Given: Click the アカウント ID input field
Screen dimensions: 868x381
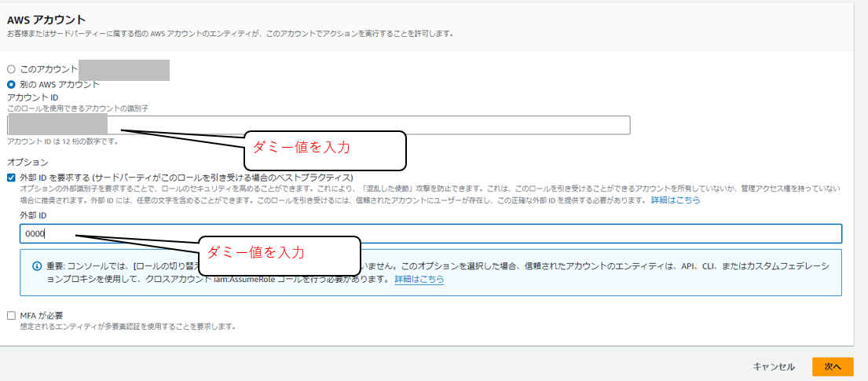Looking at the screenshot, I should tap(319, 125).
